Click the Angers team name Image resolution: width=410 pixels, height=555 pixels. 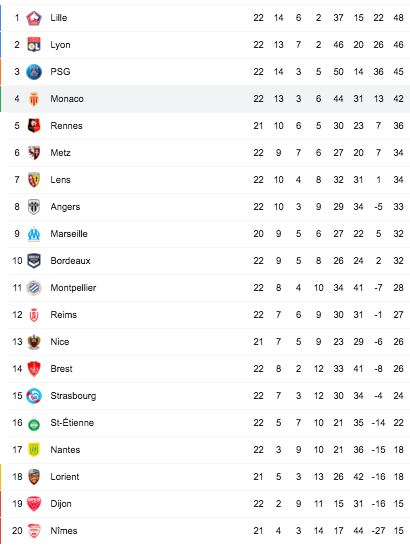point(65,207)
